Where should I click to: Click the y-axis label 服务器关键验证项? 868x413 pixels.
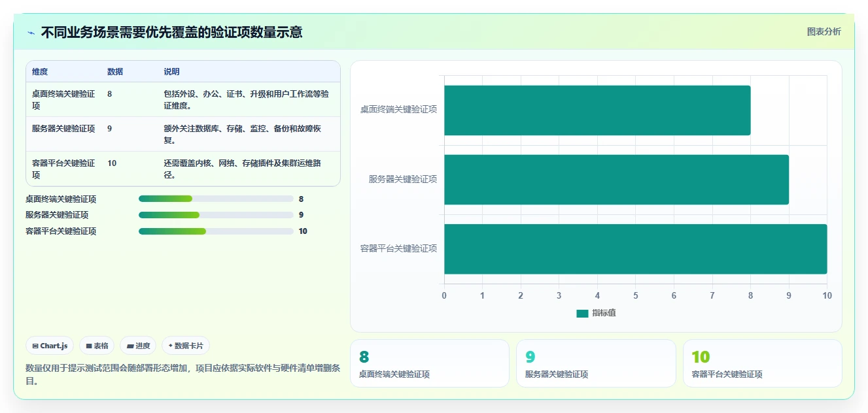click(403, 179)
